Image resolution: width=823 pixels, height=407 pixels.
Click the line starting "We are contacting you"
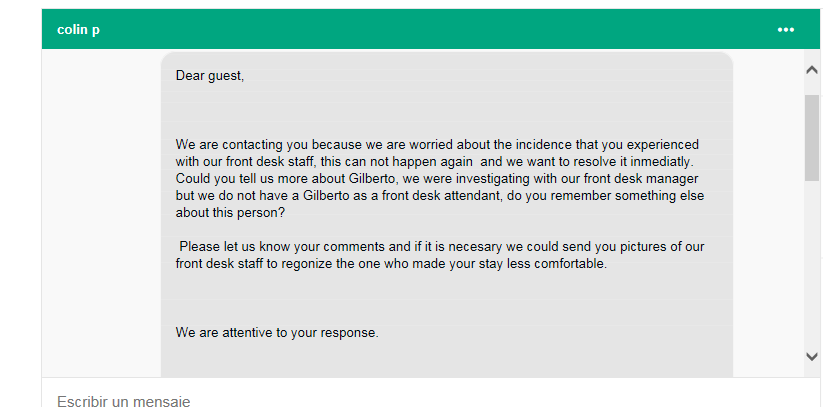437,144
